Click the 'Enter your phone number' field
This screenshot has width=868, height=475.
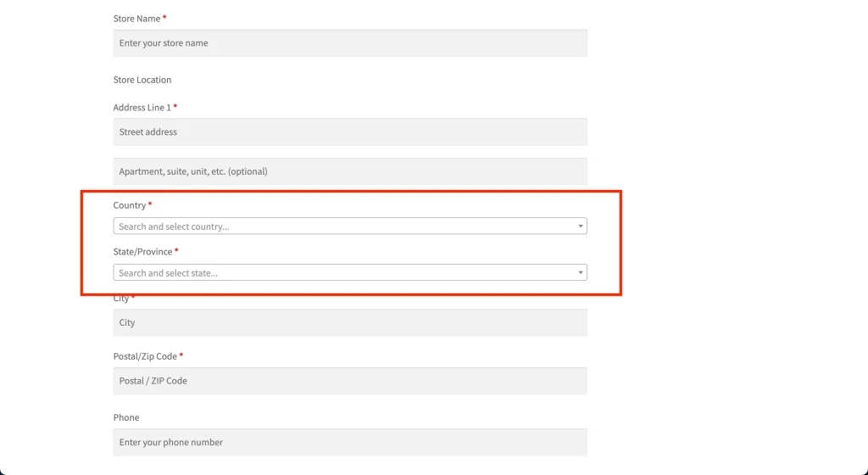pyautogui.click(x=349, y=442)
